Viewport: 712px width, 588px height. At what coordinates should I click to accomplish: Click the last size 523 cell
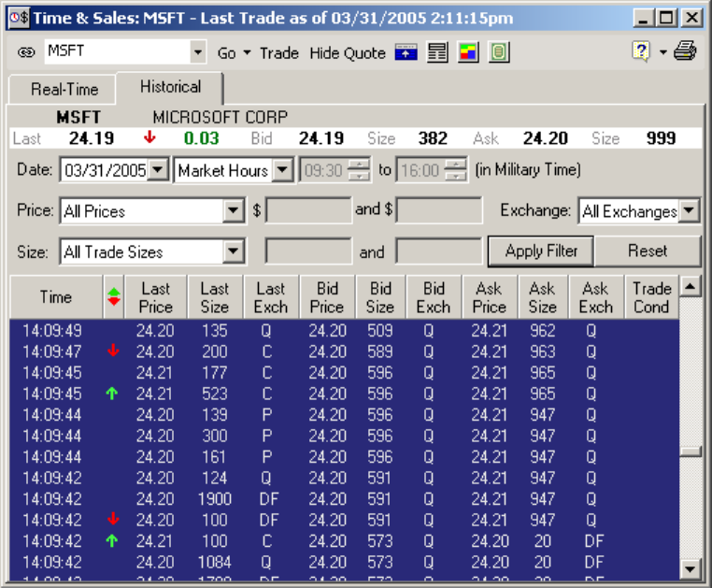(x=215, y=394)
